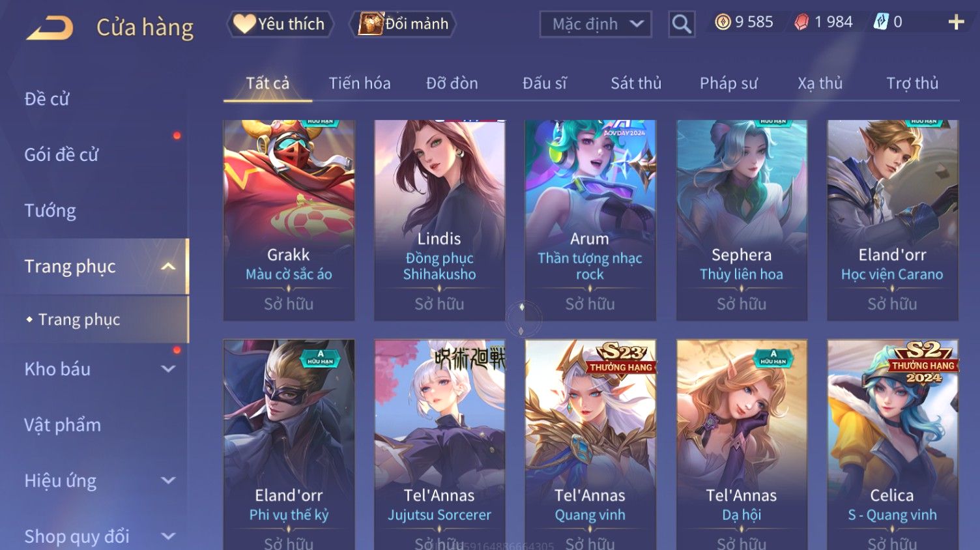Tap the blue voucher currency icon

tap(881, 22)
